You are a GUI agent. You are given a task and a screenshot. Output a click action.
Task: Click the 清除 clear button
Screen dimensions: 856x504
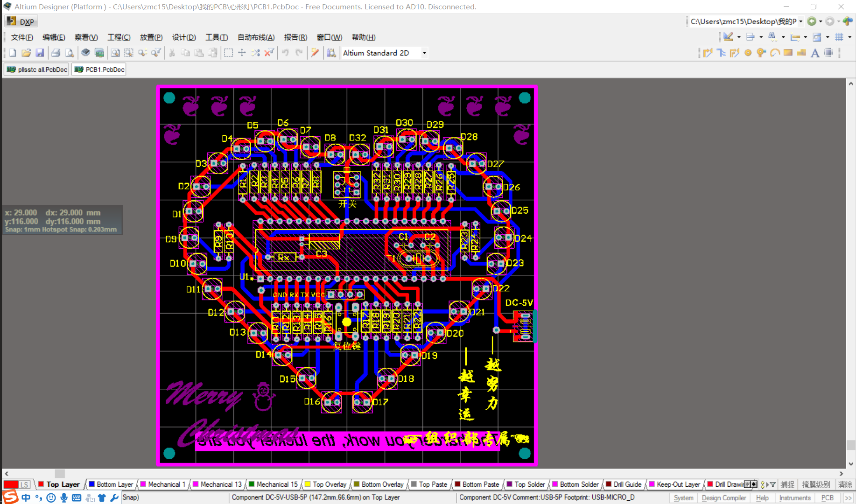click(845, 484)
